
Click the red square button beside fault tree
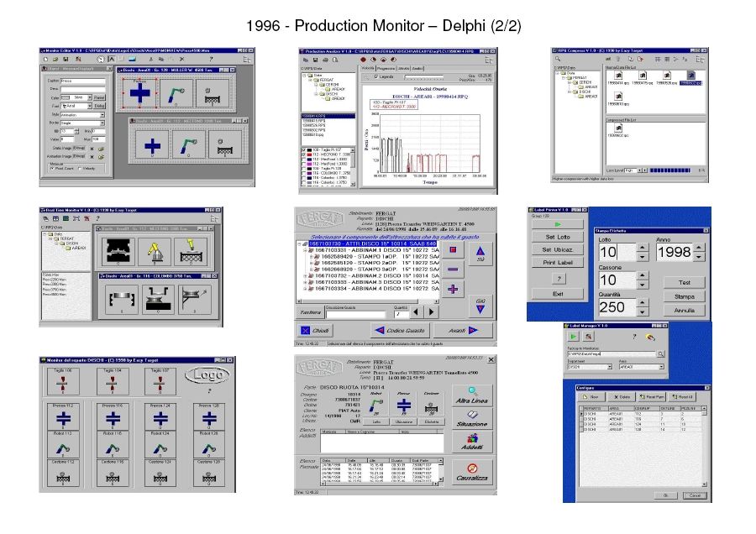coord(453,250)
